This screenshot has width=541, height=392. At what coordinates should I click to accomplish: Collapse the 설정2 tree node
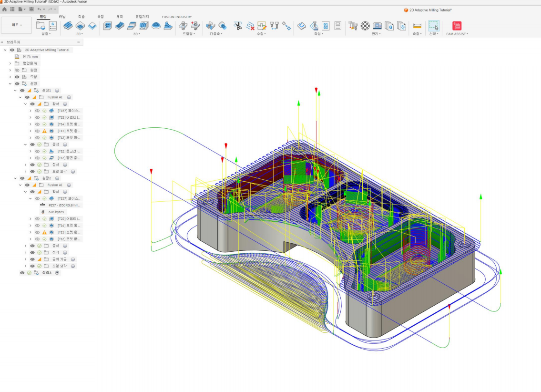pyautogui.click(x=15, y=178)
